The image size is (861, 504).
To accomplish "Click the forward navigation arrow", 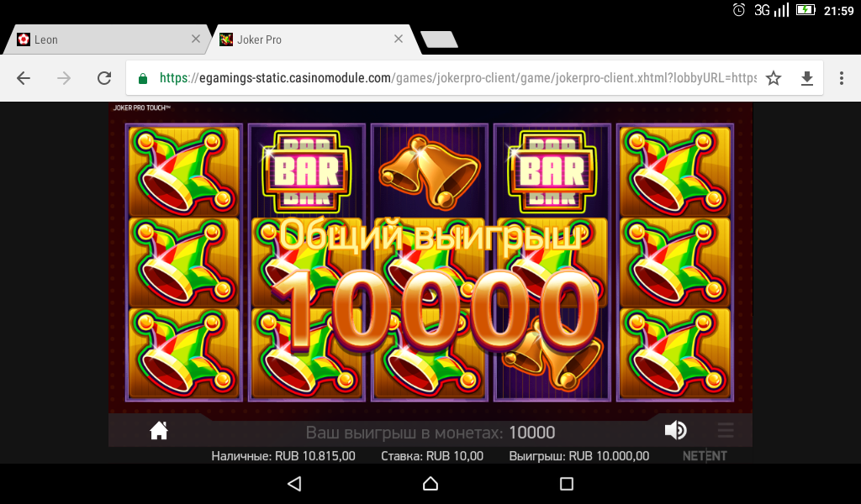I will click(x=64, y=78).
